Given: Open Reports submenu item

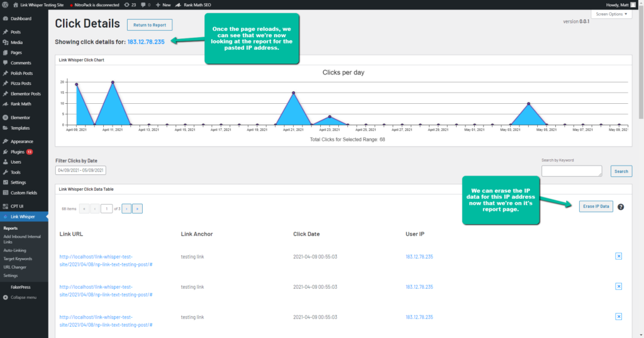Looking at the screenshot, I should [x=11, y=228].
